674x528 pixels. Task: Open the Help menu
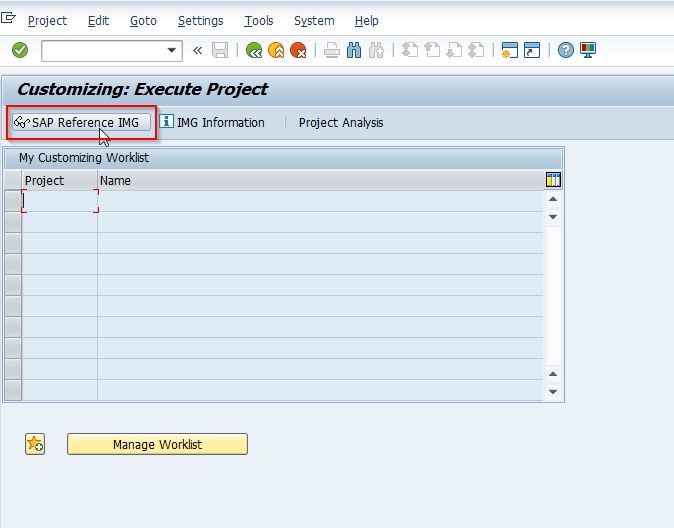tap(367, 21)
